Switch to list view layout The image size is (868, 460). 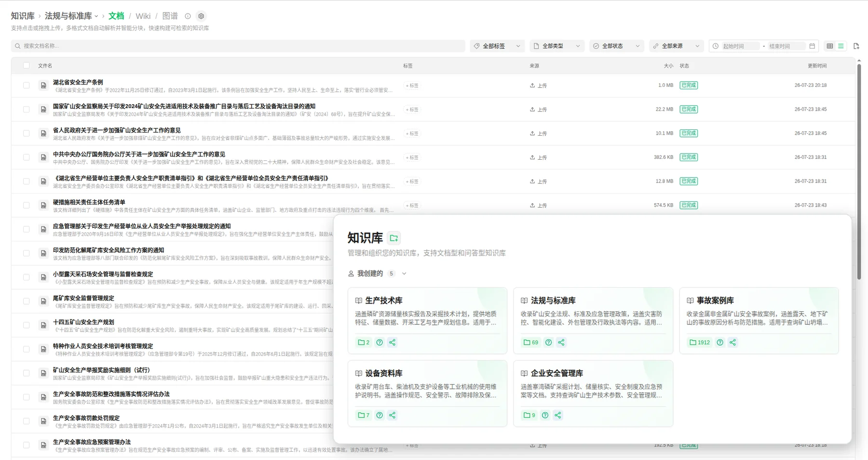841,46
